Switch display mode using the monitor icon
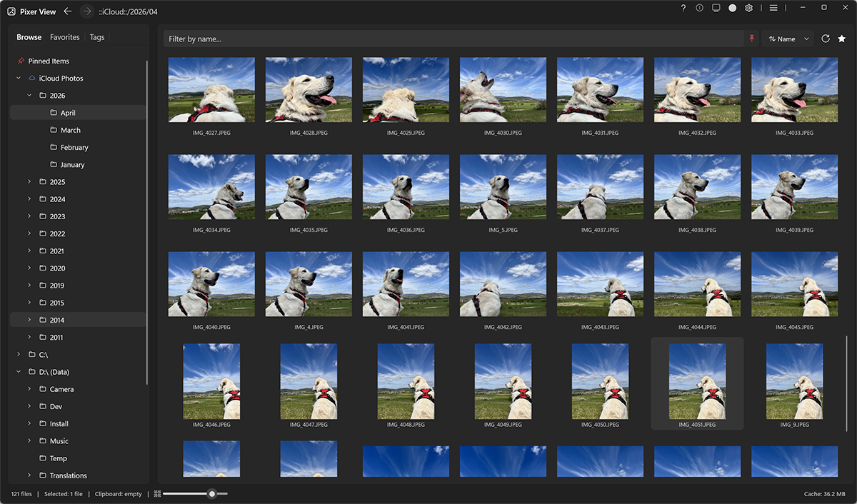 pos(715,8)
